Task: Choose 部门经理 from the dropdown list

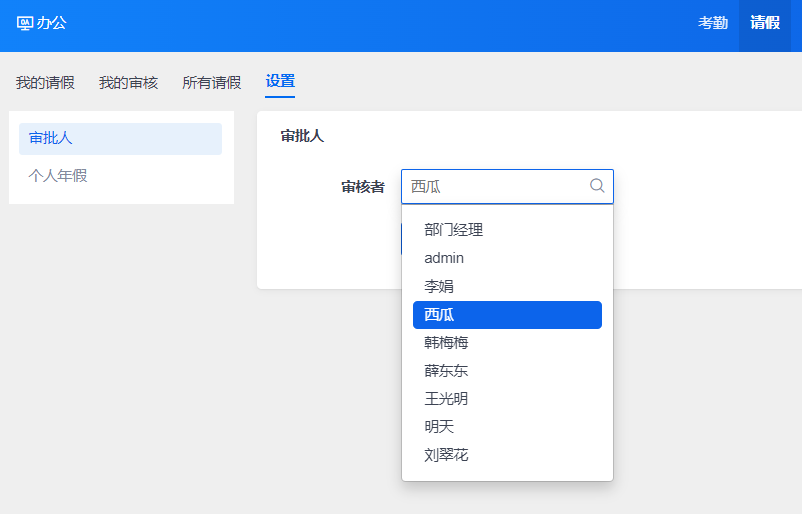Action: (x=454, y=230)
